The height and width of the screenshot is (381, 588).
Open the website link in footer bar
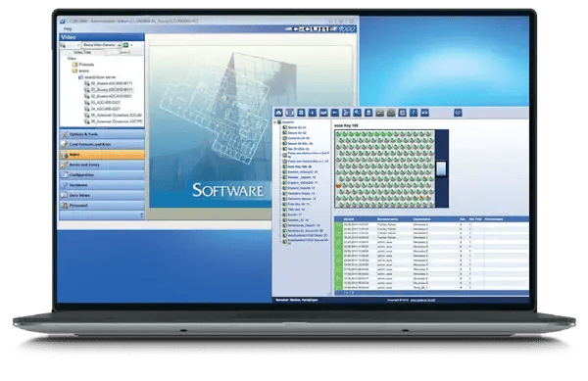coord(422,300)
